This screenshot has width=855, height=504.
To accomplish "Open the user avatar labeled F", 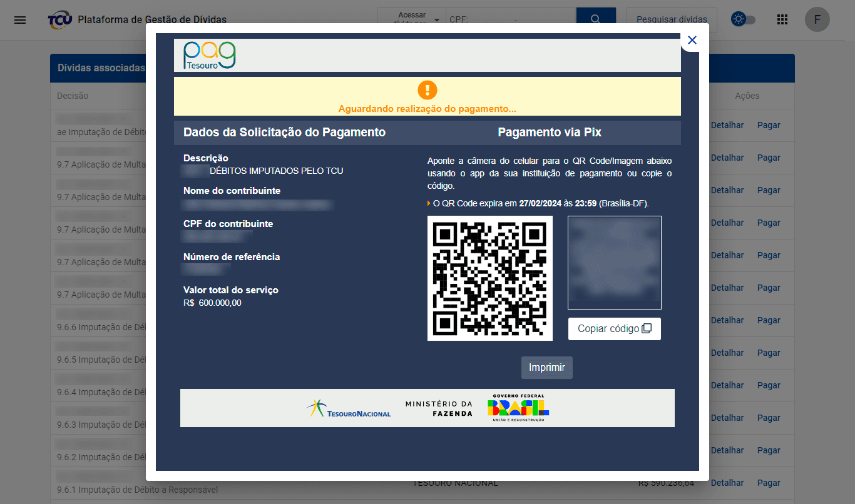I will coord(817,20).
